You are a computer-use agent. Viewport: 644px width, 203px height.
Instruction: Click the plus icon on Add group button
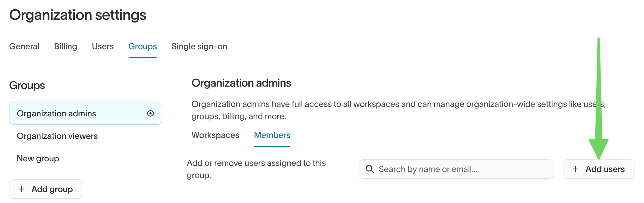22,189
